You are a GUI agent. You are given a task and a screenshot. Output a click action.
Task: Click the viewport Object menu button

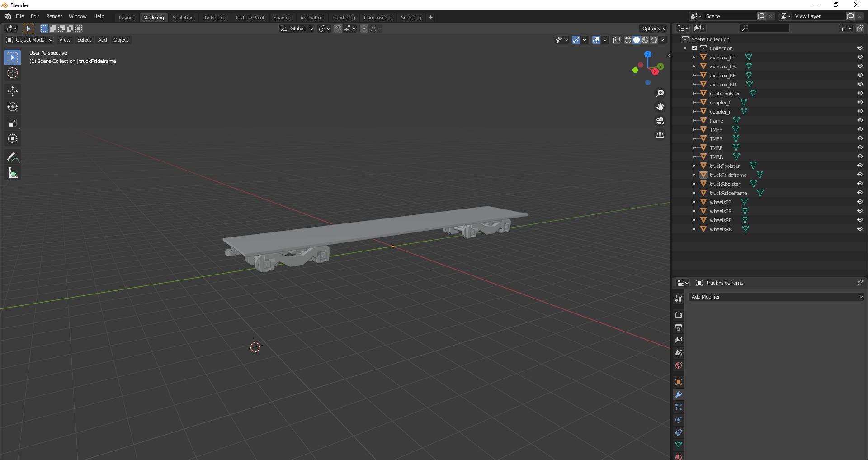(x=121, y=40)
